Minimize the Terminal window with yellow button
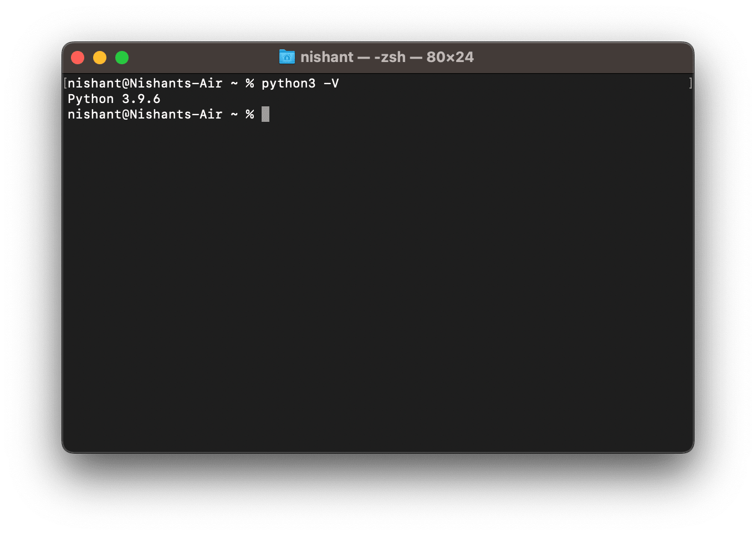Screen dimensions: 756x535 tap(100, 58)
